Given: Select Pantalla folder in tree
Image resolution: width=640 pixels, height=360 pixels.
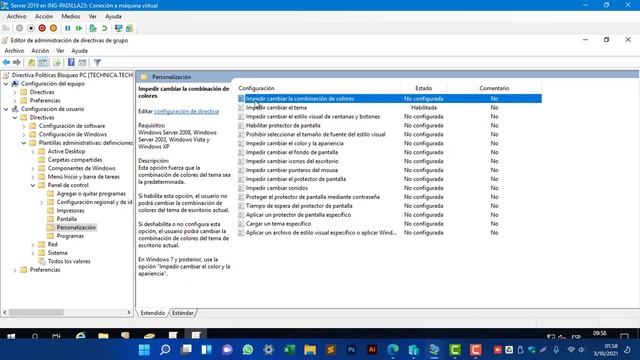Looking at the screenshot, I should pos(67,219).
